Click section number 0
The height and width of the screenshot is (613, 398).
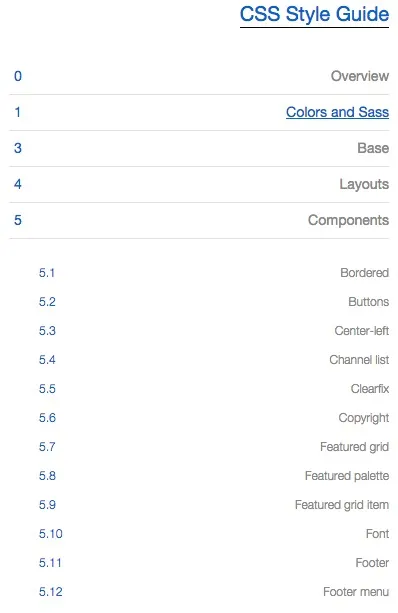(18, 76)
